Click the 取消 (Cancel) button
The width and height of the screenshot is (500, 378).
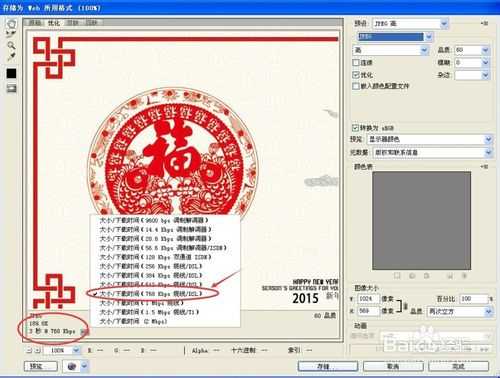click(x=393, y=366)
